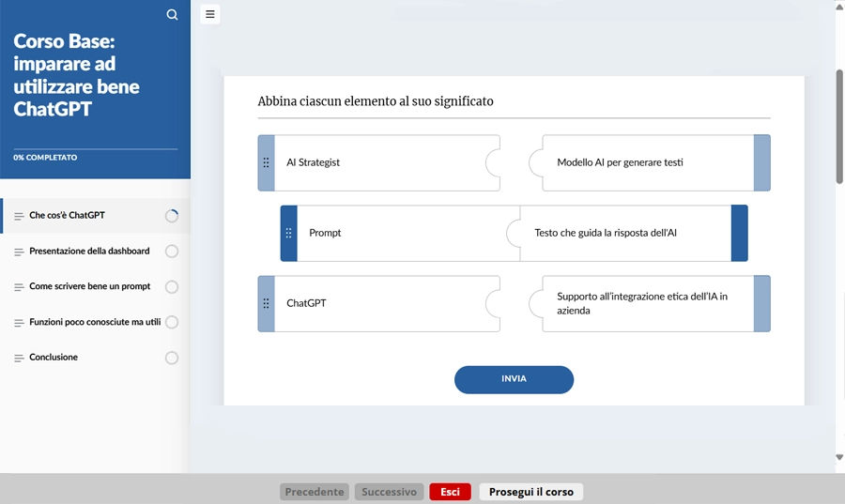Click Prosegui il corso button
Screen dimensions: 845x504
tap(530, 492)
